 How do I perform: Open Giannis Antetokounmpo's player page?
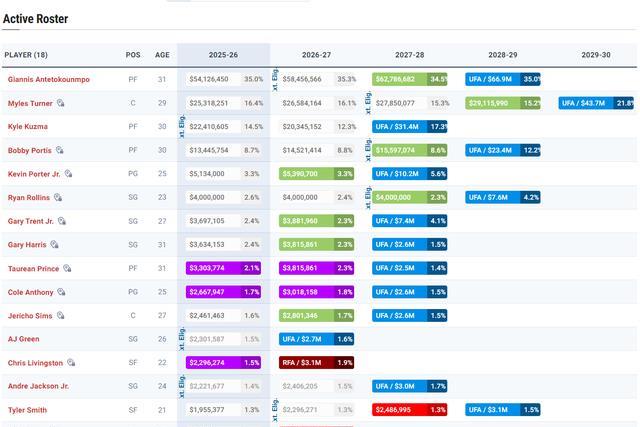point(49,80)
